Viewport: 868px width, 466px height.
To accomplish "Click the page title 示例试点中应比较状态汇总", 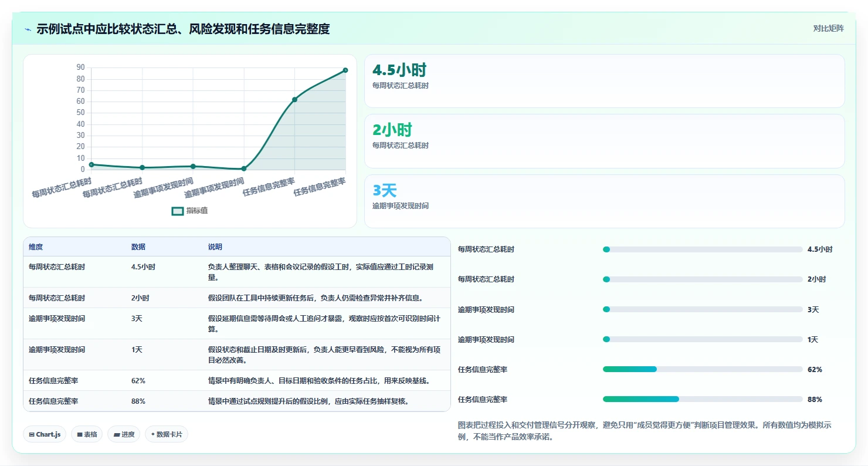I will click(x=183, y=29).
